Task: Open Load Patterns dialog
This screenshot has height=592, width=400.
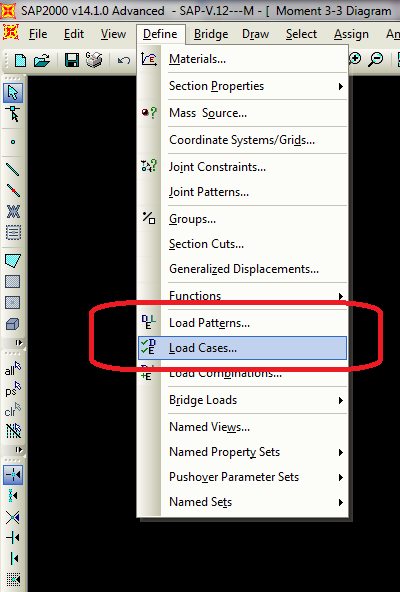Action: tap(242, 323)
